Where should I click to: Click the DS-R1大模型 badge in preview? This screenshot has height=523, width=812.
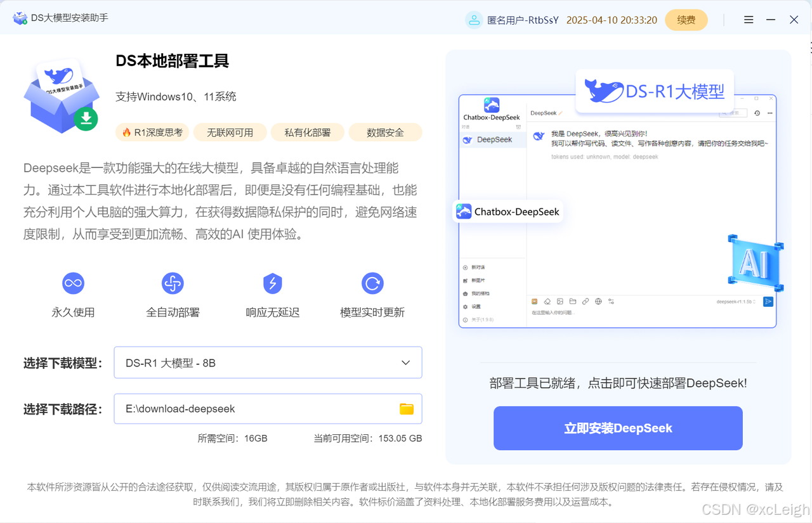click(655, 91)
